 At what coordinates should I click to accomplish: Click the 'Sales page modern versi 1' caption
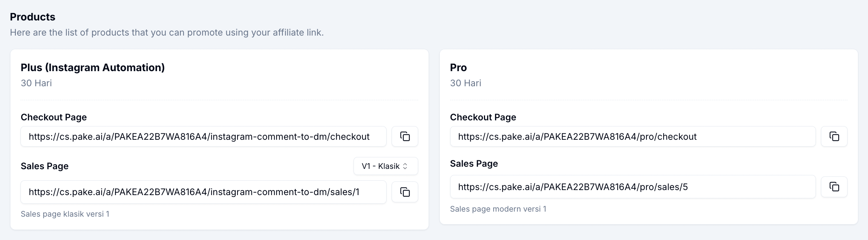tap(498, 209)
